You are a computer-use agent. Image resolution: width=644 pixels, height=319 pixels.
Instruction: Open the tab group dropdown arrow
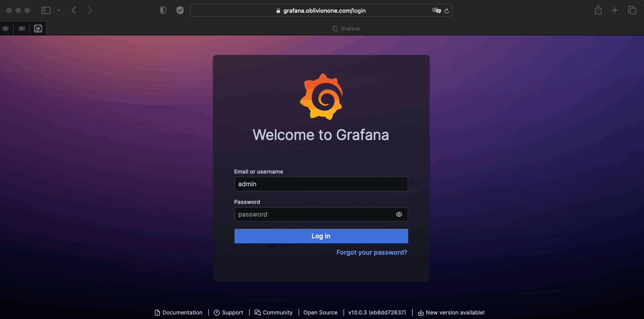coord(59,10)
